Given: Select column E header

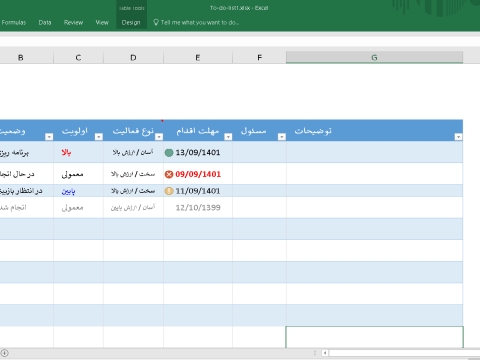Looking at the screenshot, I should [x=198, y=57].
